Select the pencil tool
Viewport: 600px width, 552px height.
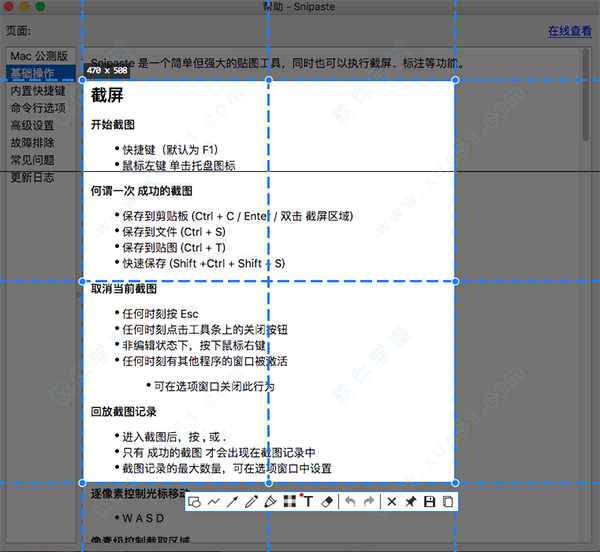pyautogui.click(x=251, y=501)
